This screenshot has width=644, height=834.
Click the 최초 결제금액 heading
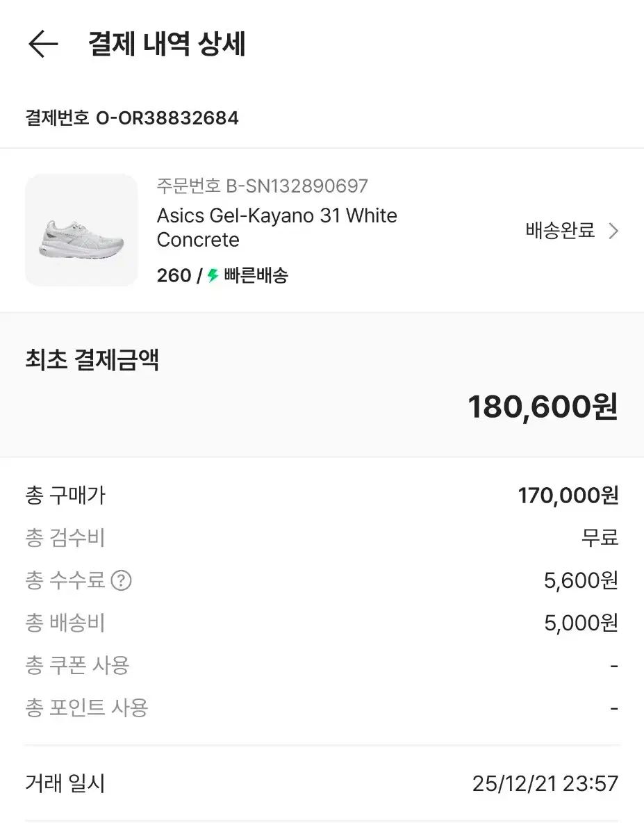(92, 361)
